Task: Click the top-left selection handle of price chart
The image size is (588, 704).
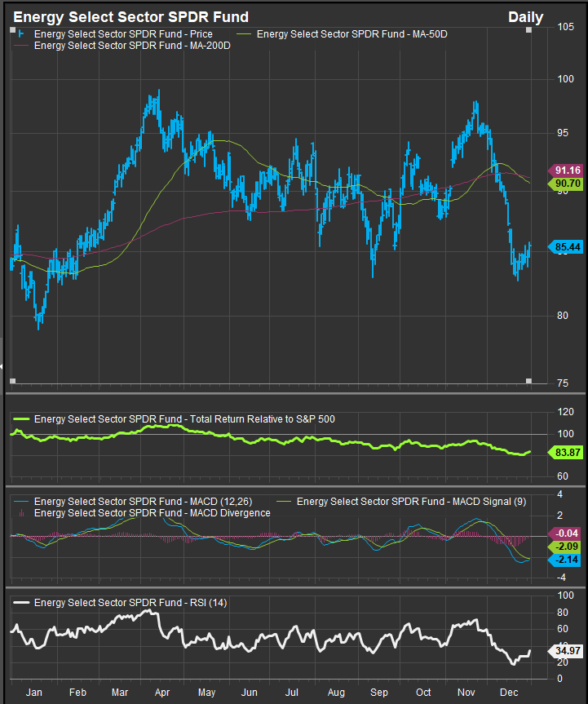Action: pos(12,30)
